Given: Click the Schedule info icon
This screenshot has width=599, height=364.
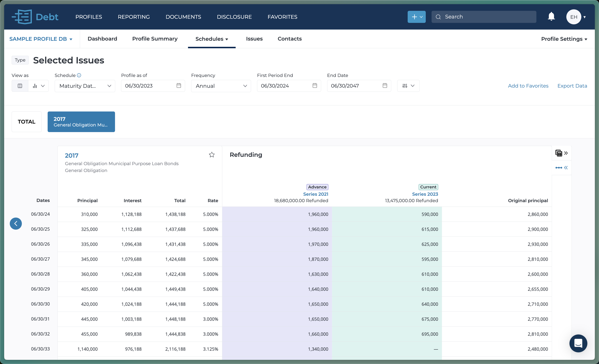Looking at the screenshot, I should point(79,75).
